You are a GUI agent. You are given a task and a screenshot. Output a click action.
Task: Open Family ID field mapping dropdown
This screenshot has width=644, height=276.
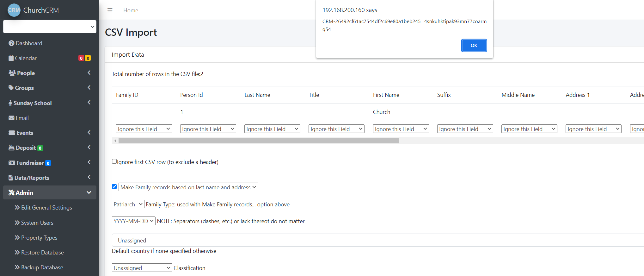click(144, 129)
